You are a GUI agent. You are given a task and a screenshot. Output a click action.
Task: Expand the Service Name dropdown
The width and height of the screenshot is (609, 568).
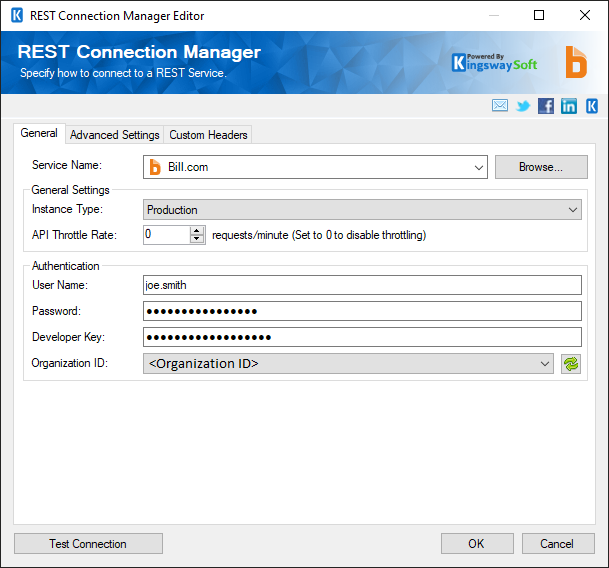click(478, 167)
